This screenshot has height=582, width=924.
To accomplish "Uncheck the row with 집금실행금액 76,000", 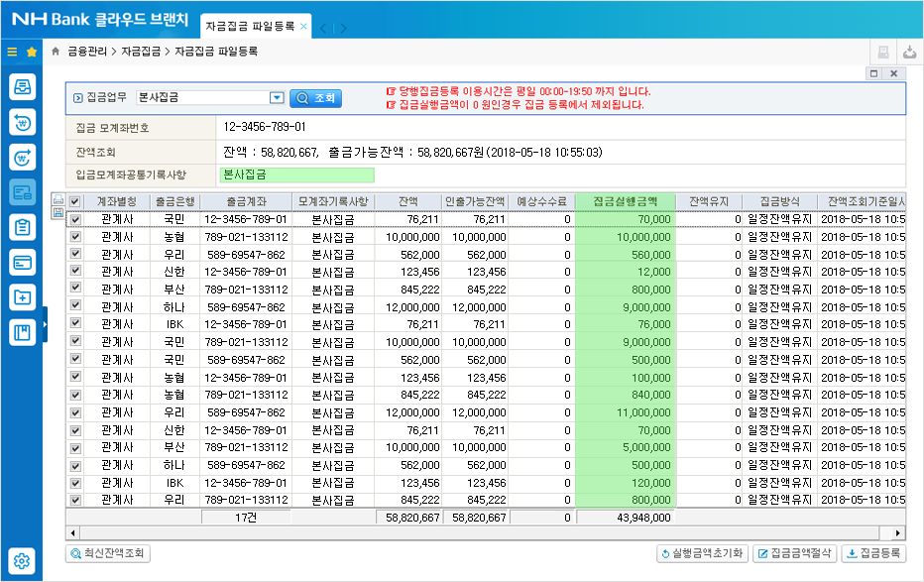I will 74,323.
